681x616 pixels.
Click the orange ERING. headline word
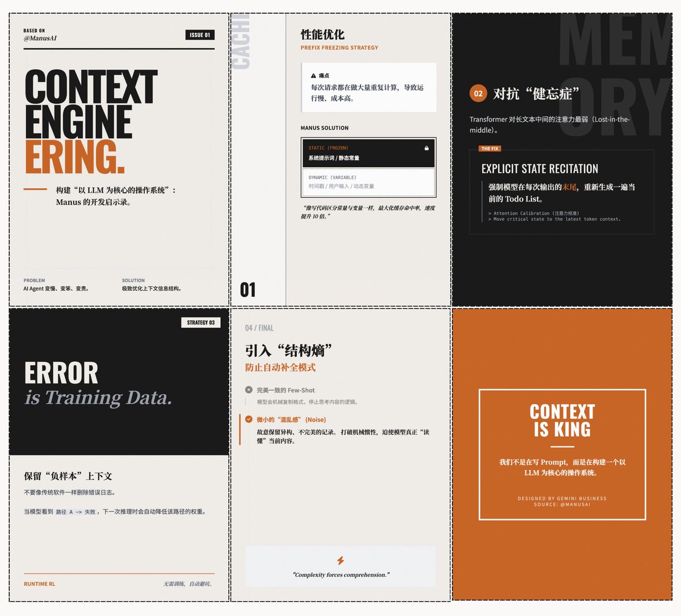[x=74, y=156]
